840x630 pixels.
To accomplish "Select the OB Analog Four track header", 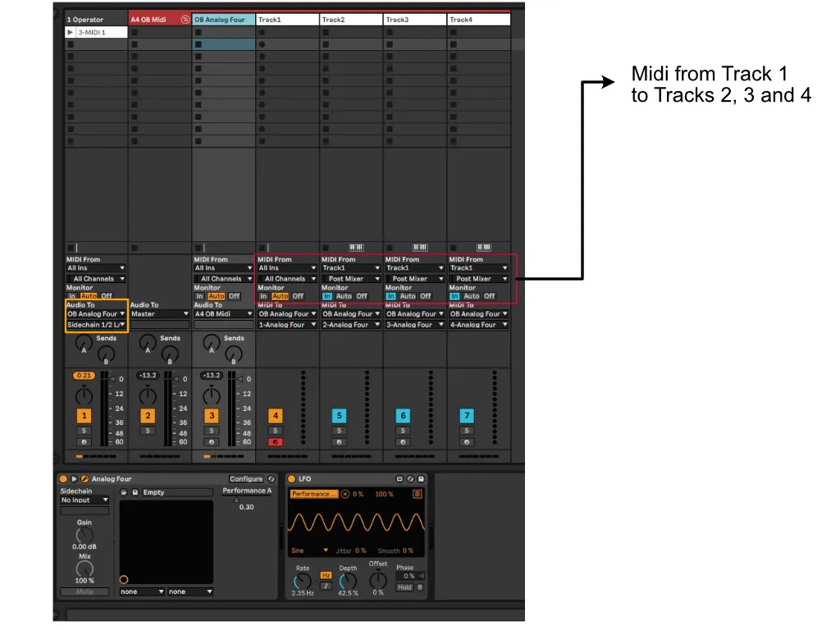I will [223, 20].
